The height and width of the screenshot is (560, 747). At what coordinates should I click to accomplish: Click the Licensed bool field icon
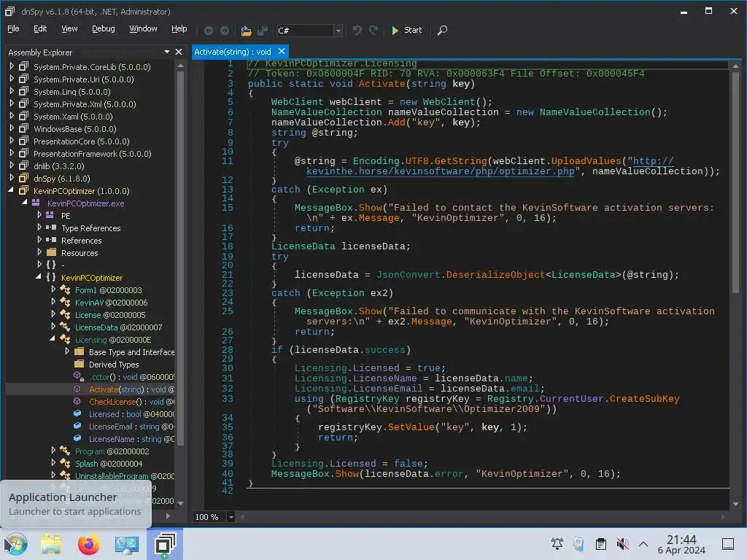point(77,414)
